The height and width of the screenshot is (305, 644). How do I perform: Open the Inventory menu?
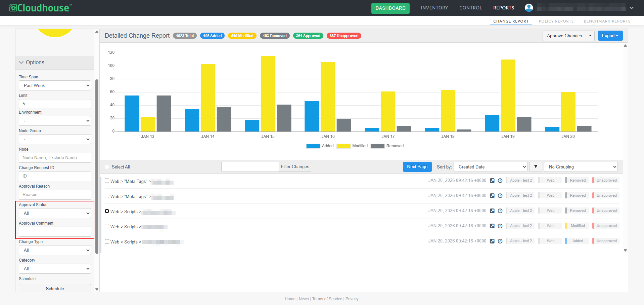coord(434,8)
